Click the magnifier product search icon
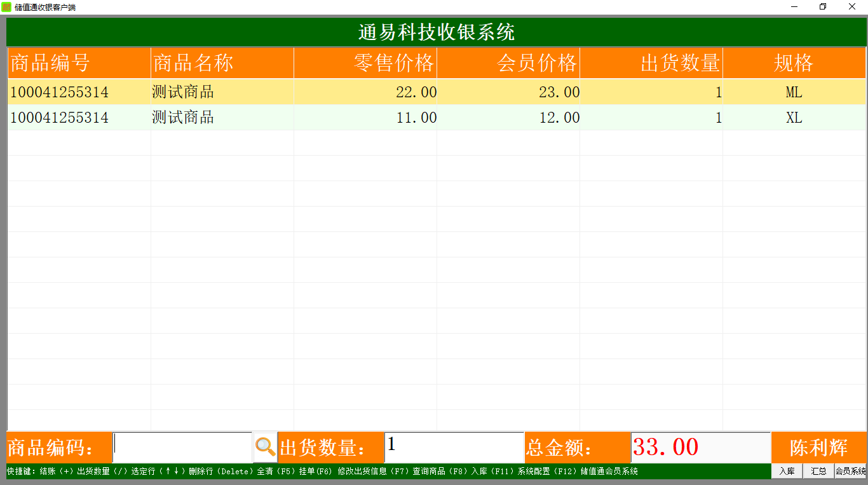Screen dimensions: 868x485 coord(265,447)
